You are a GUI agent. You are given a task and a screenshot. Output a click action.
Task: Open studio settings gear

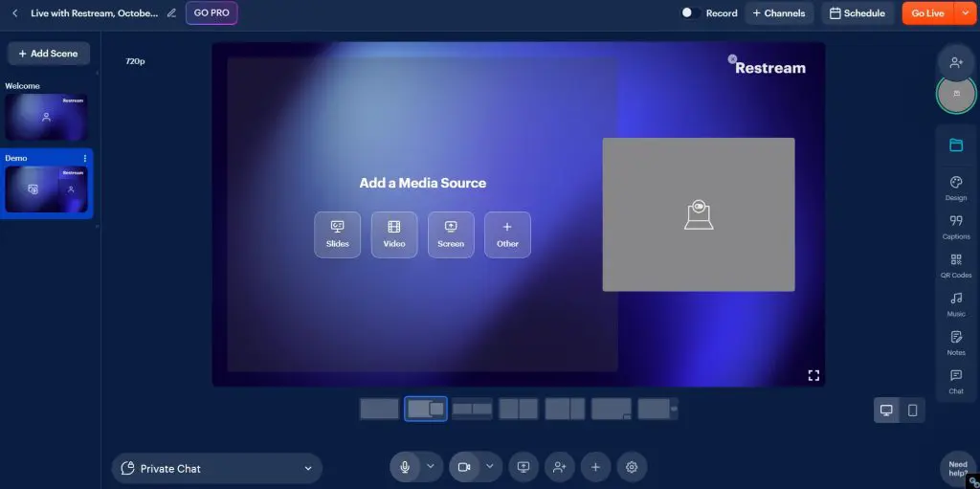coord(632,467)
